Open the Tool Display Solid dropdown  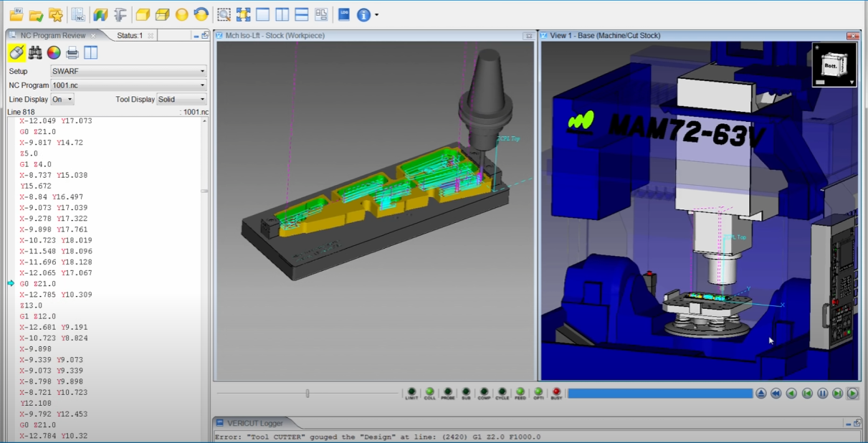click(181, 100)
